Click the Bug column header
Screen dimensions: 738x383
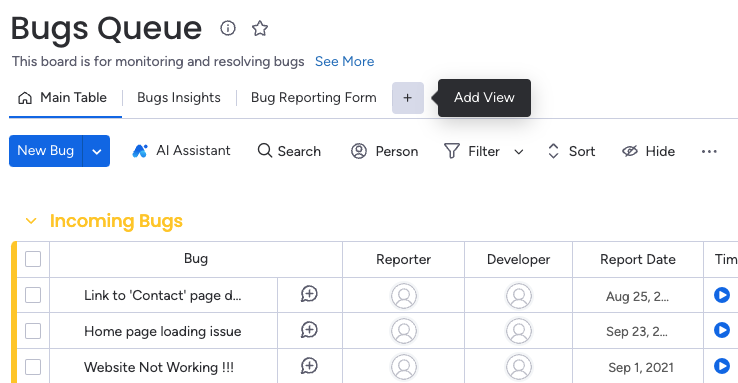[x=196, y=259]
